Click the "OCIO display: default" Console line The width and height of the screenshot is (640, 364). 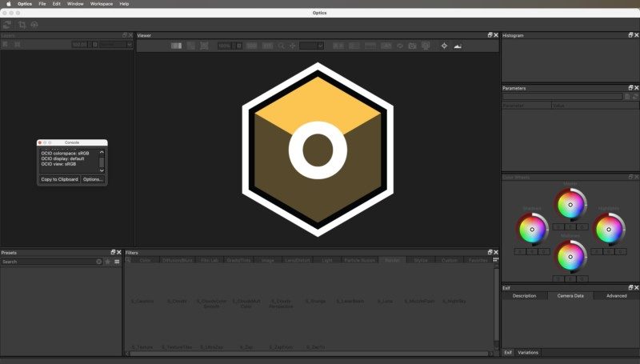[x=62, y=158]
